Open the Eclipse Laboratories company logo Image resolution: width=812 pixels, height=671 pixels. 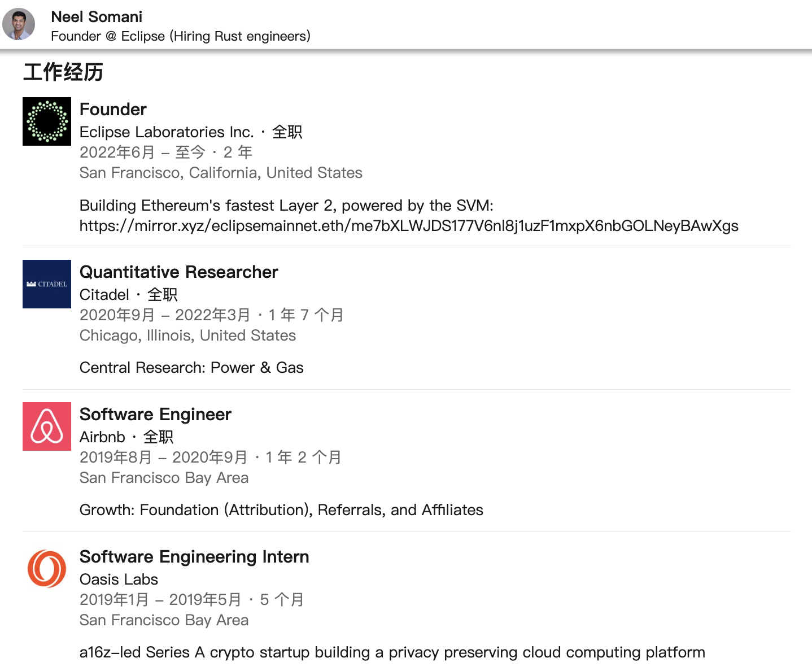pos(47,121)
